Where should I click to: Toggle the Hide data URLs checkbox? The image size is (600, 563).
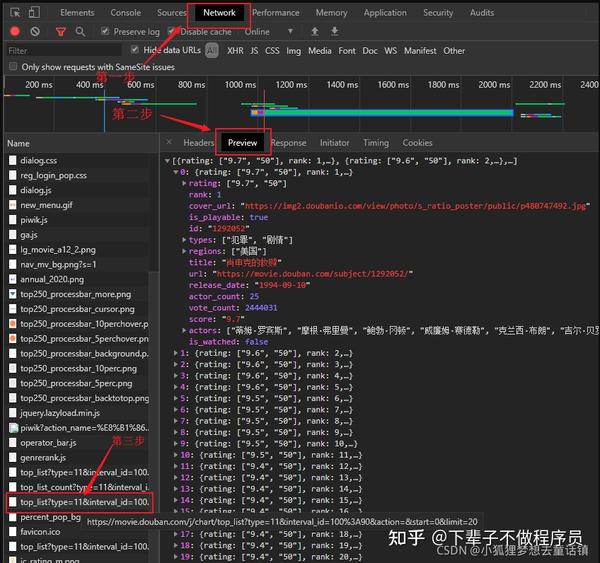(134, 49)
